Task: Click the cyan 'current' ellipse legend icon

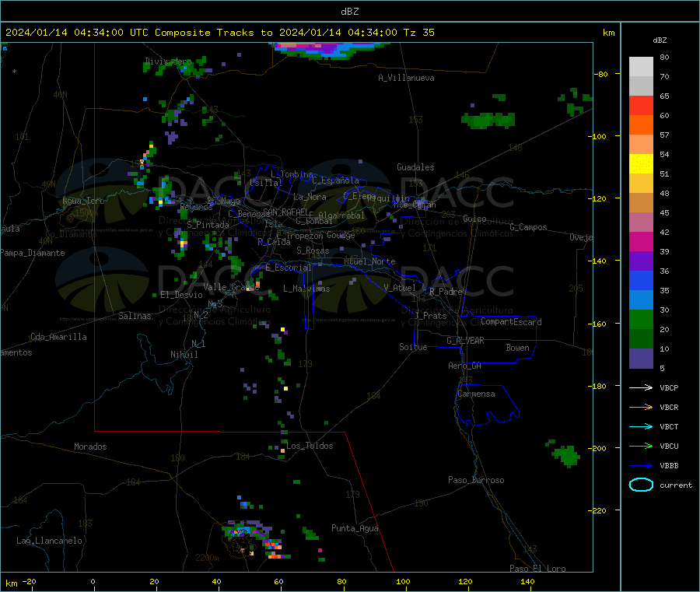Action: point(641,485)
